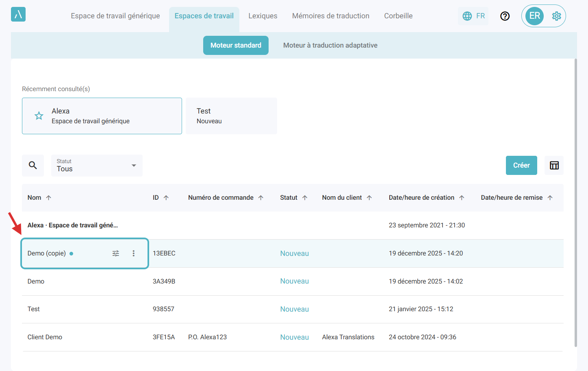
Task: Open Mémoires de traduction tab
Action: pyautogui.click(x=330, y=16)
